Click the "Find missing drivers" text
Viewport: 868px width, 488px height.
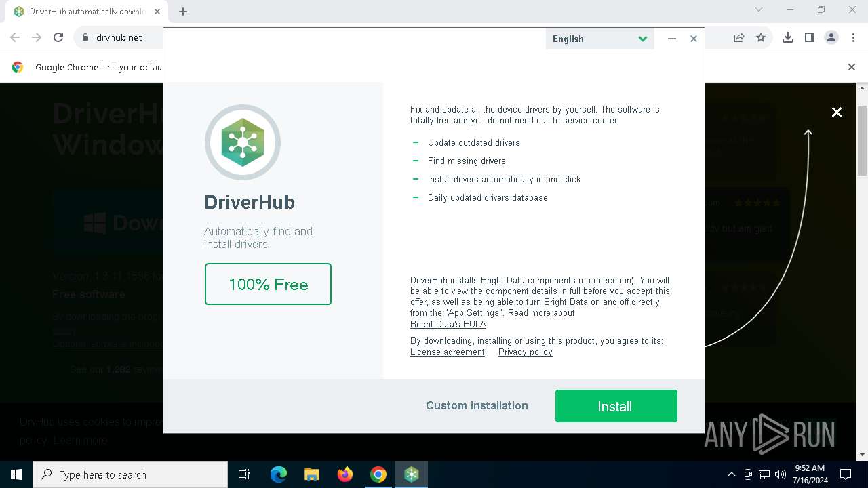467,161
